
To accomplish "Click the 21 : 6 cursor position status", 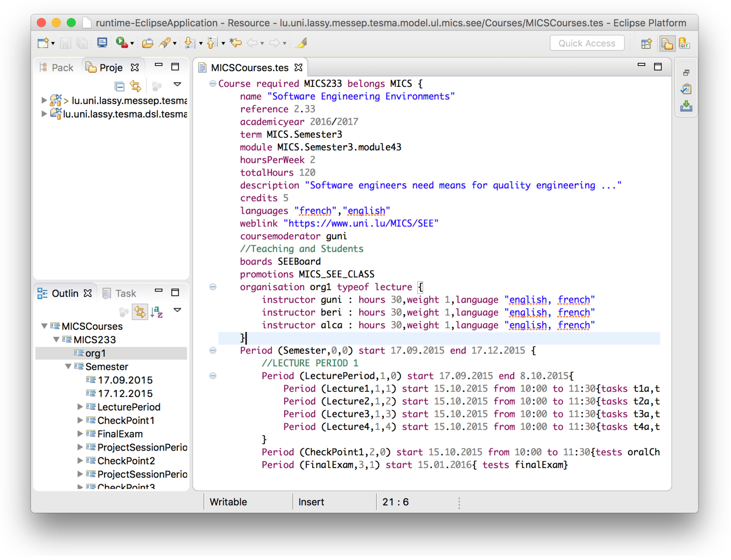I will [x=396, y=502].
